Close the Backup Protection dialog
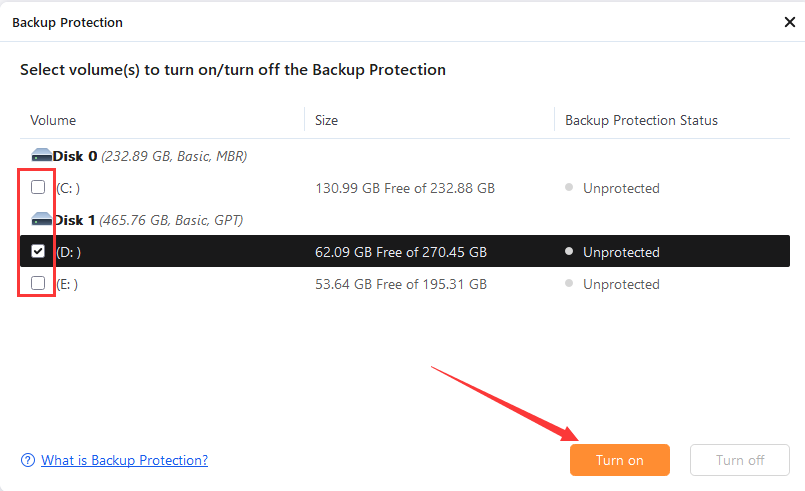 (x=789, y=22)
